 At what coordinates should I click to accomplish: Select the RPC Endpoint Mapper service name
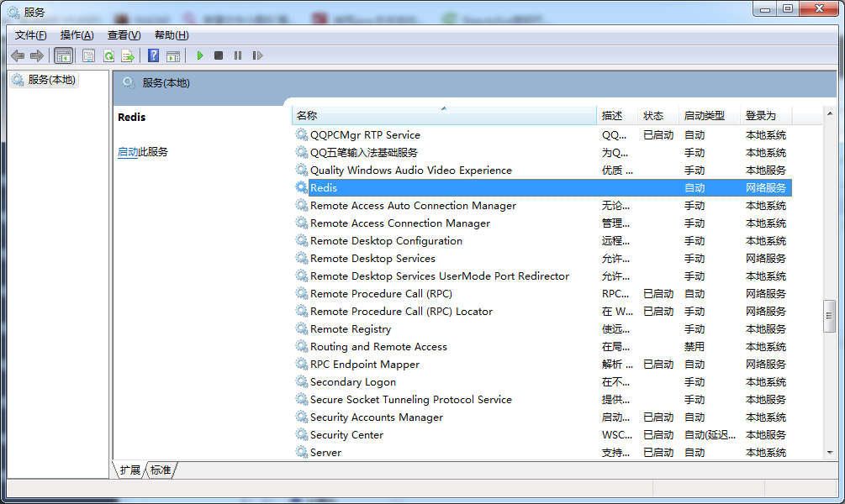364,365
